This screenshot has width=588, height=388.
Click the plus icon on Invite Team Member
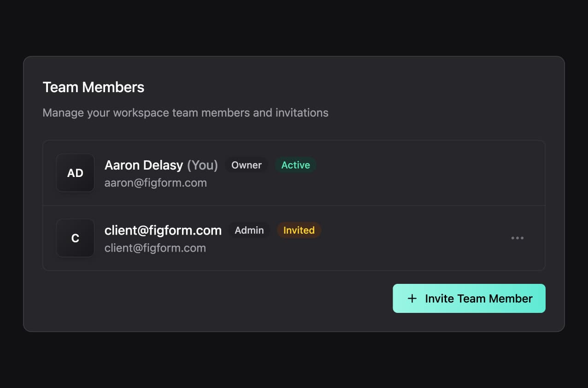[412, 299]
